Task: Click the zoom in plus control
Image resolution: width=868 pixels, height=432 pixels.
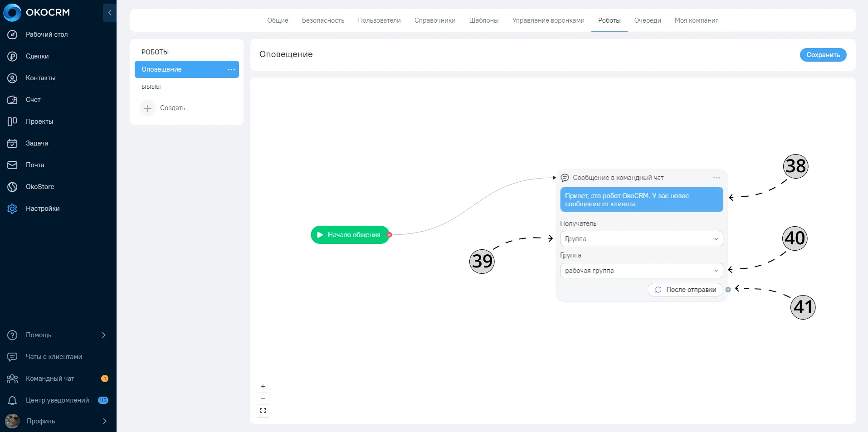Action: coord(263,387)
